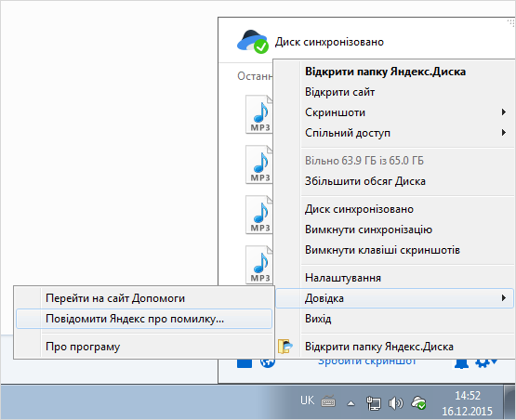Viewport: 516px width, 420px height.
Task: Click the network connection tray icon
Action: 374,403
